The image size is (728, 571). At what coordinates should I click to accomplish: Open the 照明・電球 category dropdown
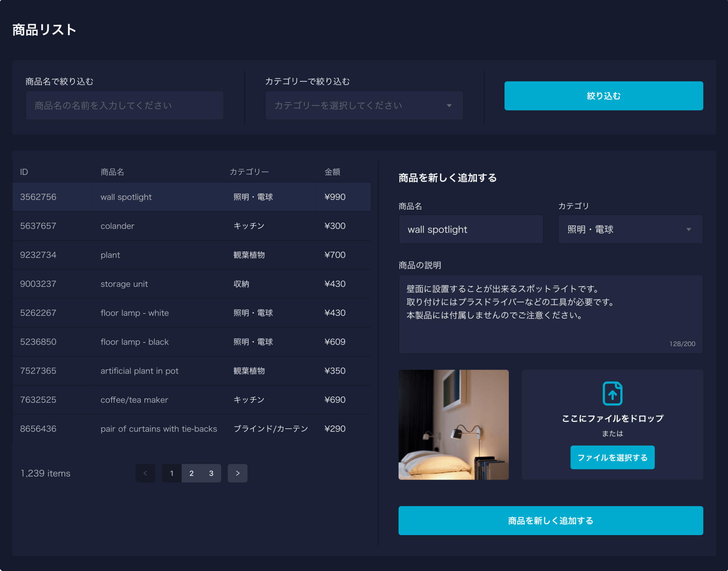(x=629, y=229)
